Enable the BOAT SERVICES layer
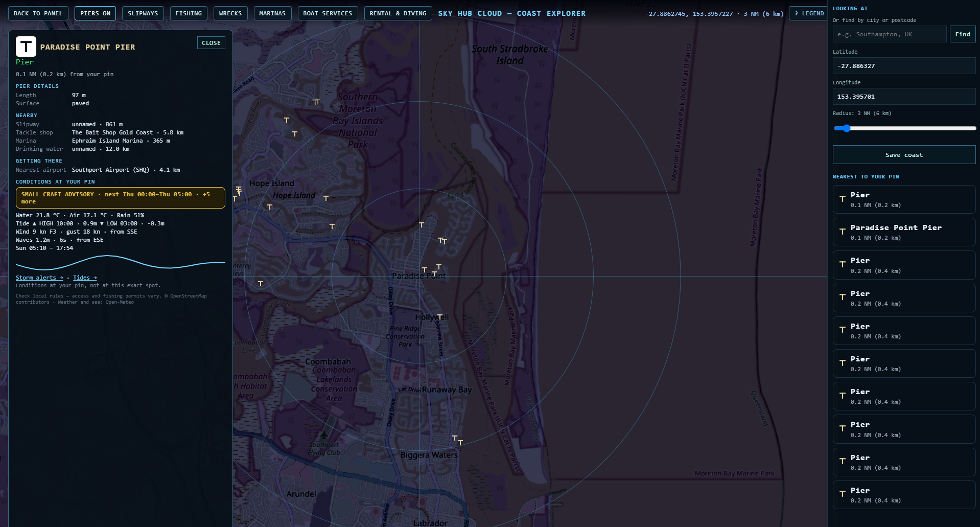980x527 pixels. (328, 13)
